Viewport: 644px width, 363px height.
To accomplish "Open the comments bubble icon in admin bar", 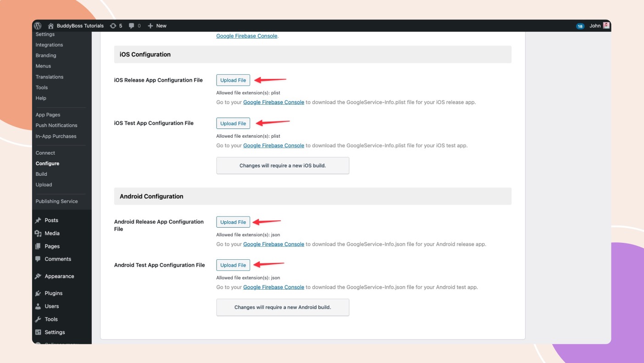I will tap(131, 26).
